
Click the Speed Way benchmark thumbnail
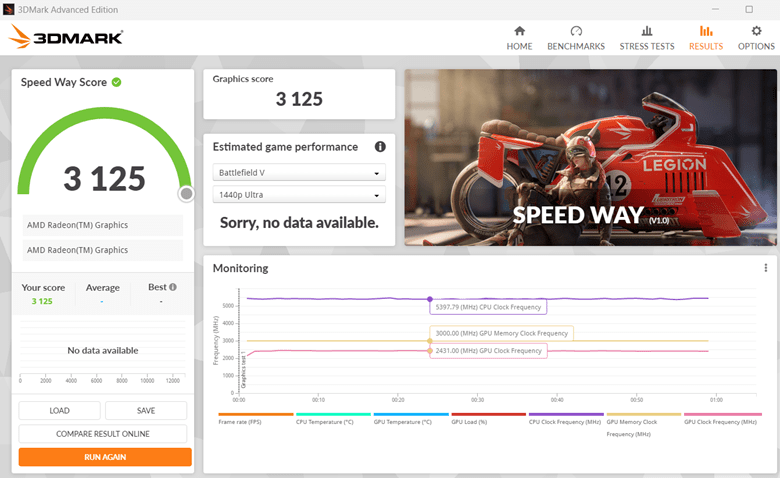(x=590, y=158)
